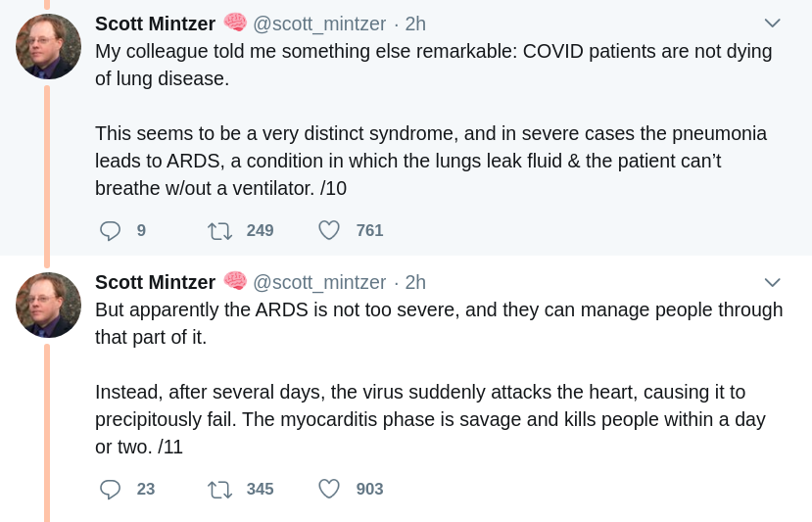Open Scott Mintzer's avatar on first tweet
The height and width of the screenshot is (522, 812).
[48, 47]
